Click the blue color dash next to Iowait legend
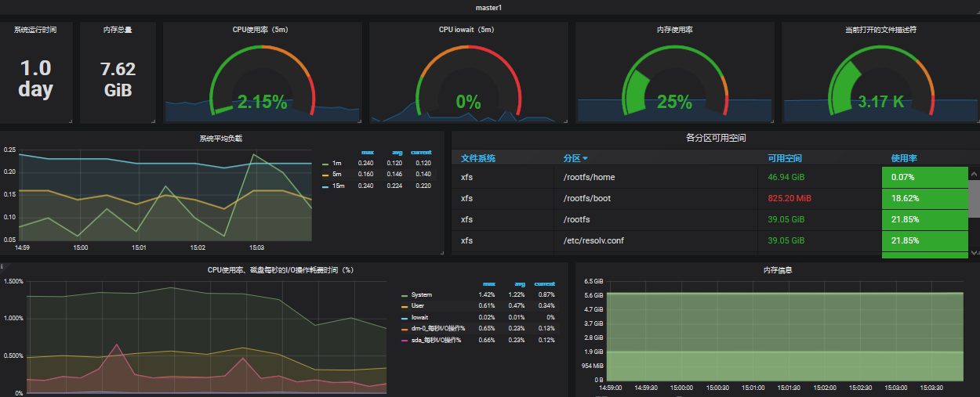Viewport: 980px width, 397px height. (x=405, y=317)
